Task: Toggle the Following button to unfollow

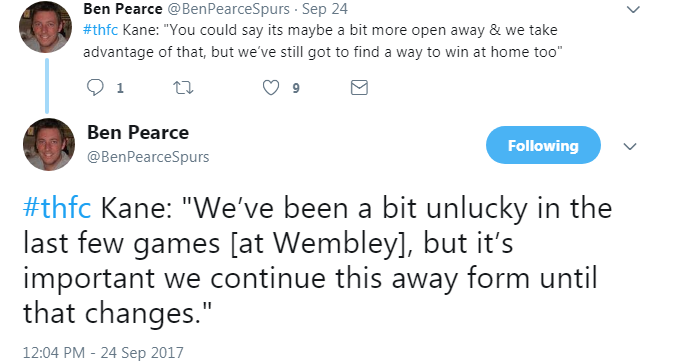Action: point(543,145)
